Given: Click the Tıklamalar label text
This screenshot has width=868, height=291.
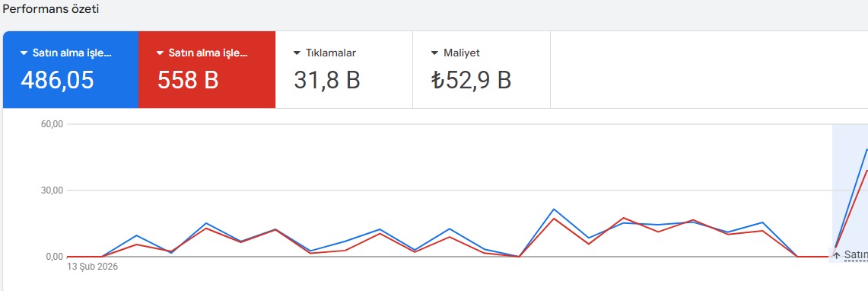Looking at the screenshot, I should coord(331,53).
